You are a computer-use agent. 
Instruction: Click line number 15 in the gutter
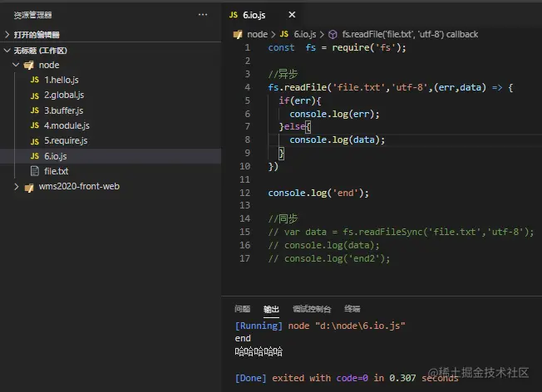click(244, 232)
